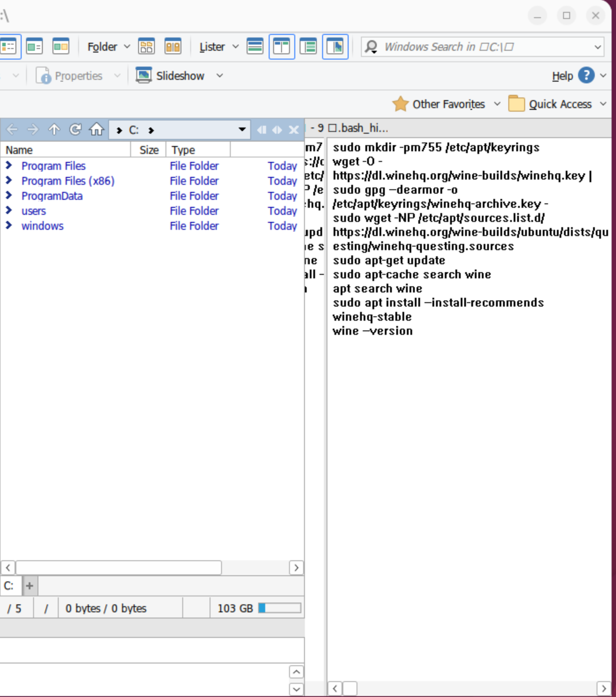Viewport: 616px width, 697px height.
Task: Click the file list horizontal scrollbar
Action: (118, 567)
